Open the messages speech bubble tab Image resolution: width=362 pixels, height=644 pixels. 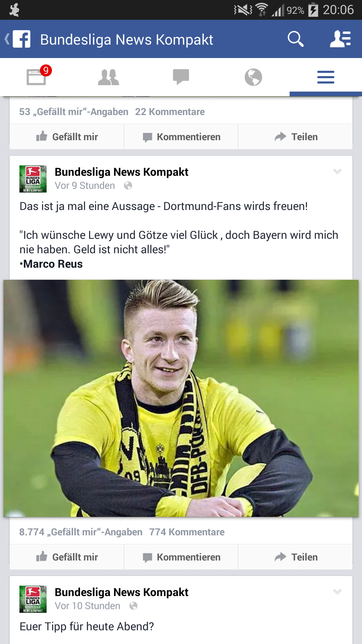pyautogui.click(x=181, y=77)
